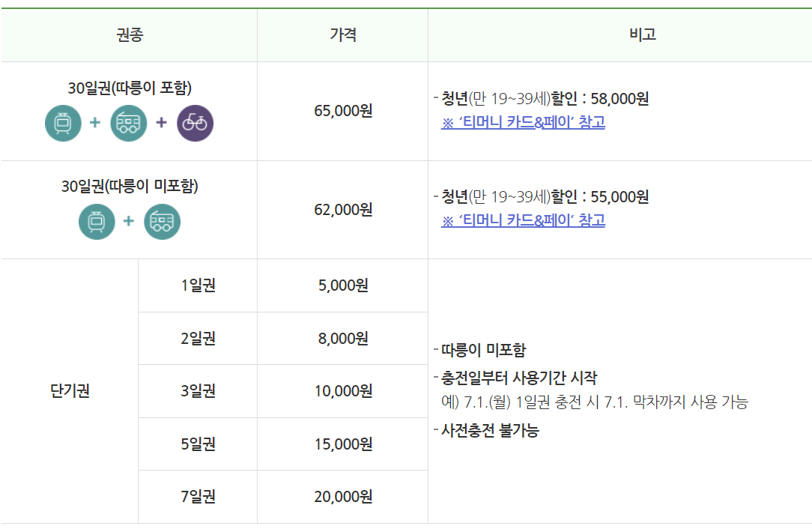Click the 62,000원 price cell
Image resolution: width=812 pixels, height=529 pixels.
[342, 210]
